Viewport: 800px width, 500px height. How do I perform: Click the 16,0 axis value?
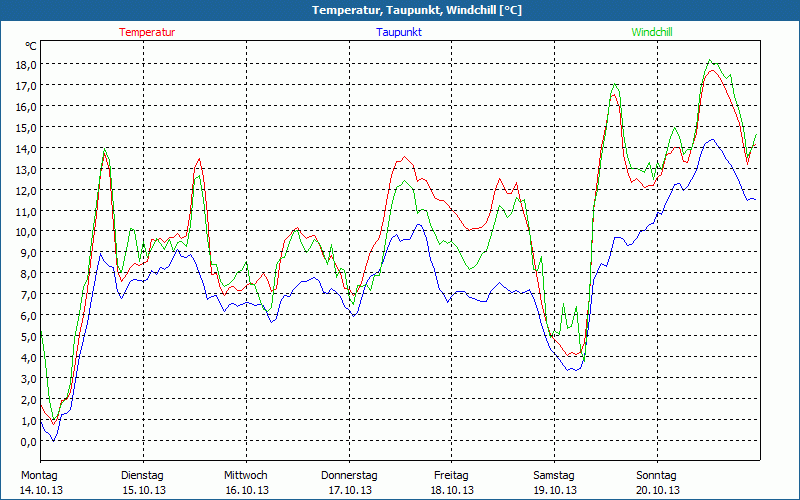[x=28, y=107]
